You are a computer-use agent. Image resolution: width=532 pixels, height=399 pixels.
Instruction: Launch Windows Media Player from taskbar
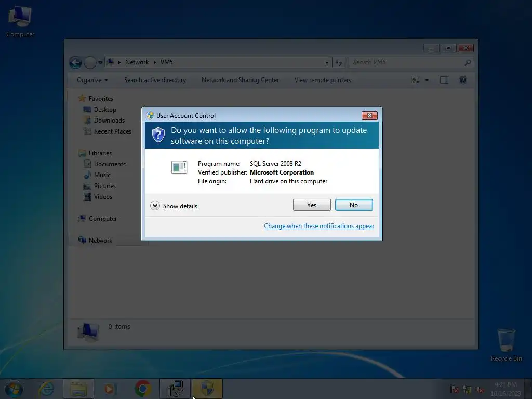pos(110,389)
